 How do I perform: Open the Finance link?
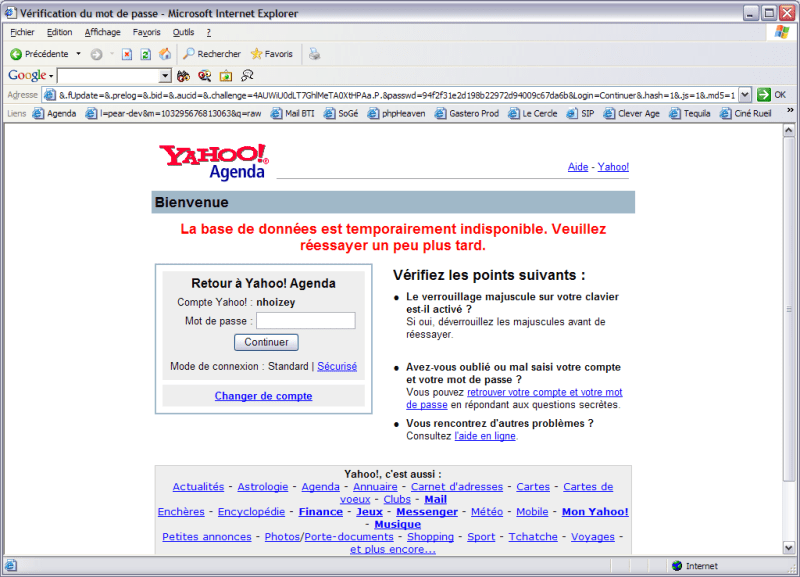point(320,512)
